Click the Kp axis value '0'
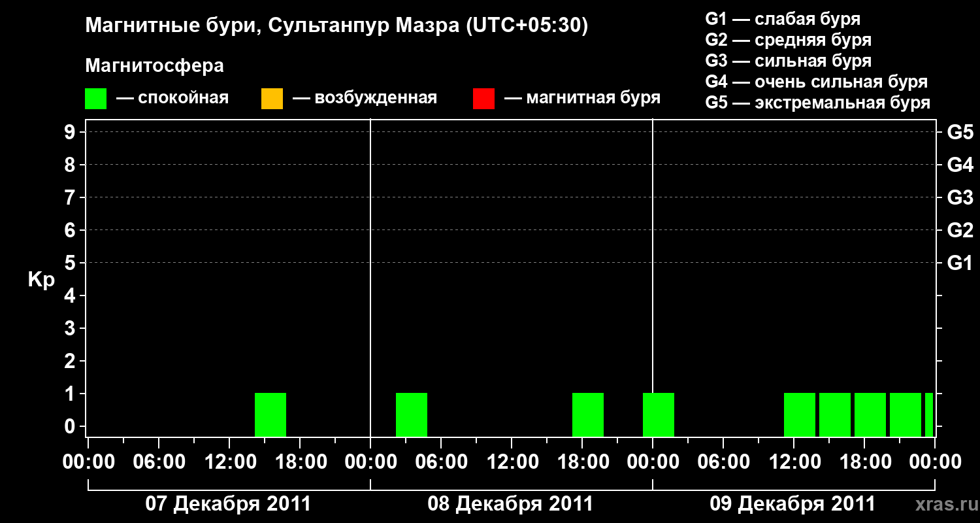This screenshot has width=980, height=523. (x=71, y=426)
